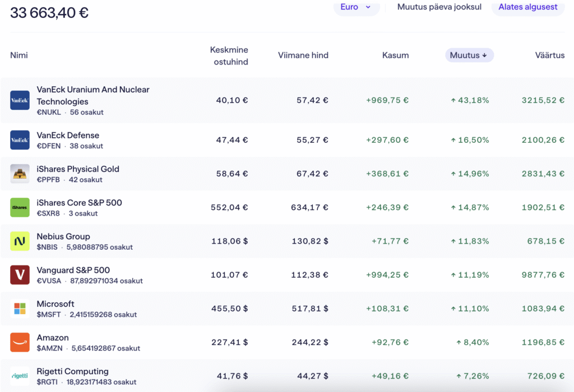Sort by the Väärtus column header

coord(549,55)
